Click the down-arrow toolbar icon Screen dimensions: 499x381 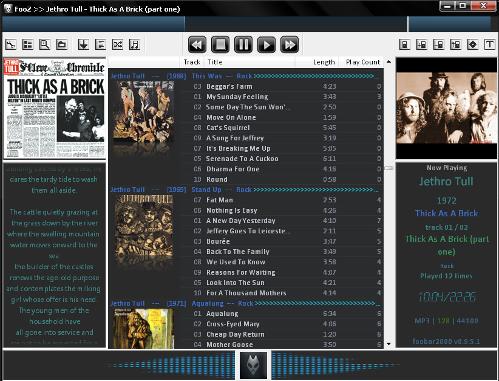click(x=83, y=44)
